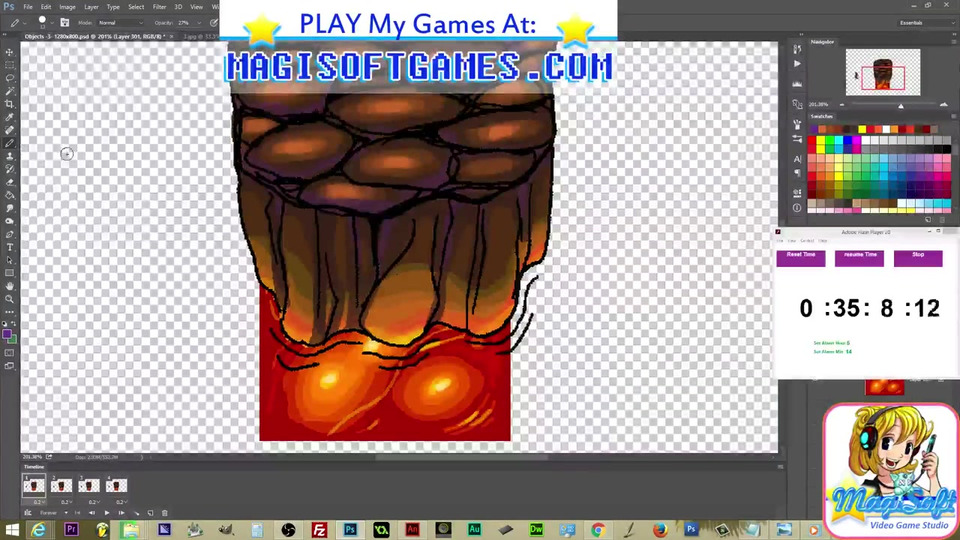Screen dimensions: 960x540
Task: Open the Edit Toolbar three-dots button
Action: coord(9,312)
